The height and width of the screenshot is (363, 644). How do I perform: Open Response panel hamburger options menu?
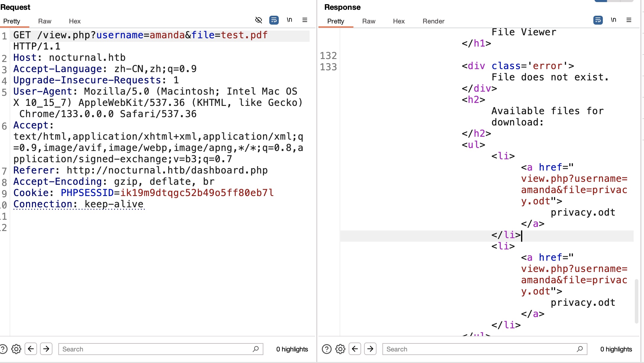(629, 20)
